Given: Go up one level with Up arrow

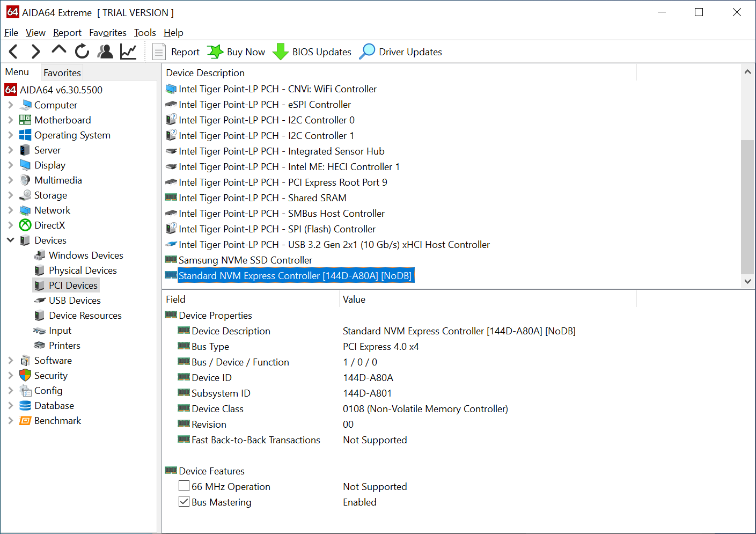Looking at the screenshot, I should 59,50.
